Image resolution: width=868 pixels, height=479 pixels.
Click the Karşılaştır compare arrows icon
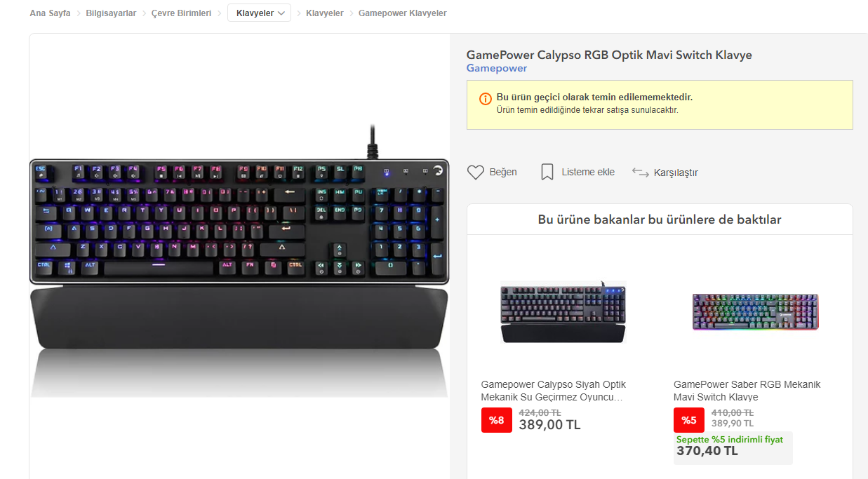640,172
